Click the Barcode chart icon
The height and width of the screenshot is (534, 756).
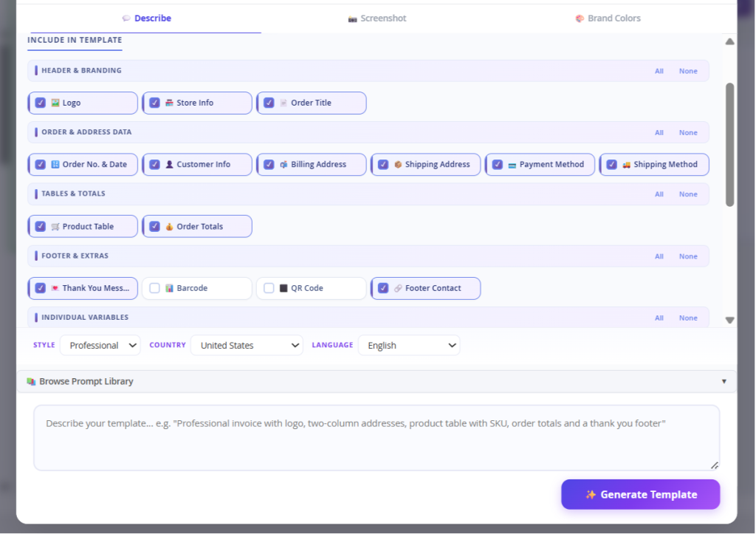click(169, 288)
